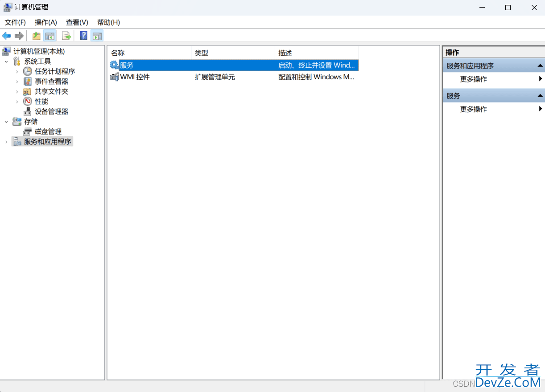Screen dimensions: 545x392
Task: Click the 计算机管理 title bar app icon
Action: point(8,7)
